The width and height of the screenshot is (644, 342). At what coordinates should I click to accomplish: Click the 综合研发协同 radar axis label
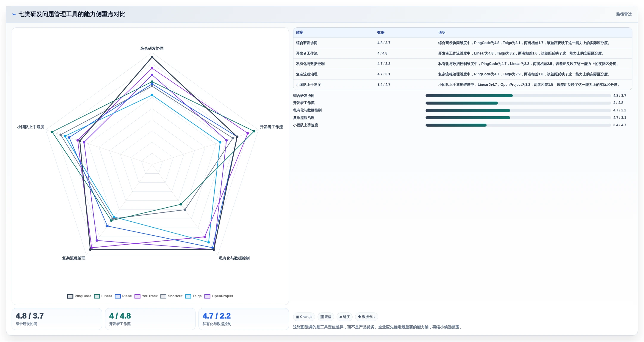point(152,49)
